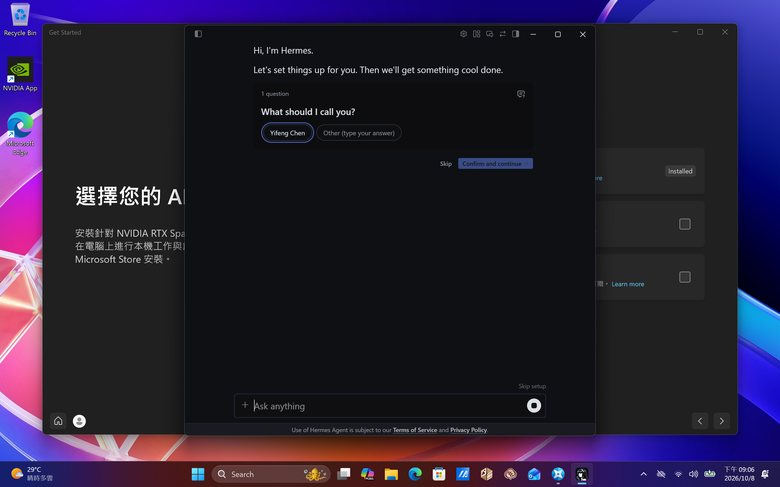Click Skip on the question card

point(446,164)
